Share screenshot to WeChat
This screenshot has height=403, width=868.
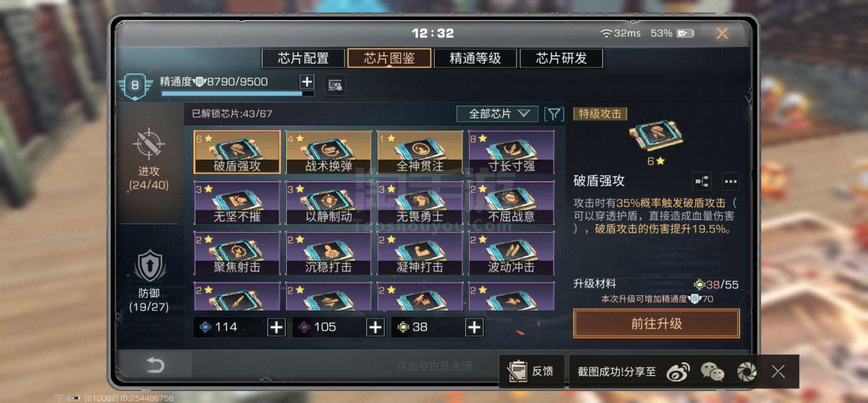click(712, 372)
